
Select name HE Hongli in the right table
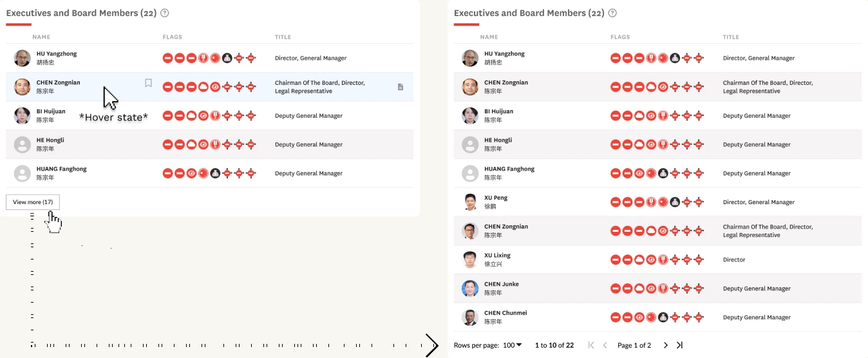click(x=499, y=140)
